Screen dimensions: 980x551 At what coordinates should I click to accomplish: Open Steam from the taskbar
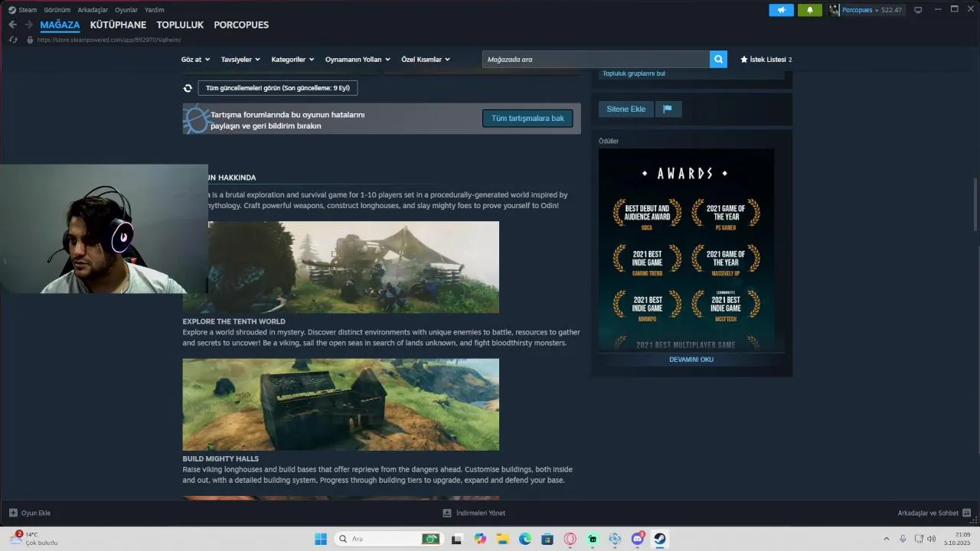659,539
